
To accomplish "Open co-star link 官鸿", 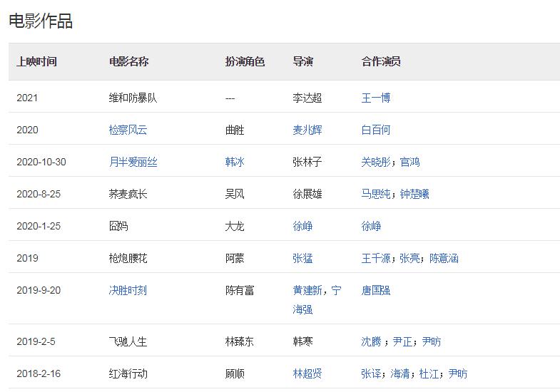I will (409, 162).
